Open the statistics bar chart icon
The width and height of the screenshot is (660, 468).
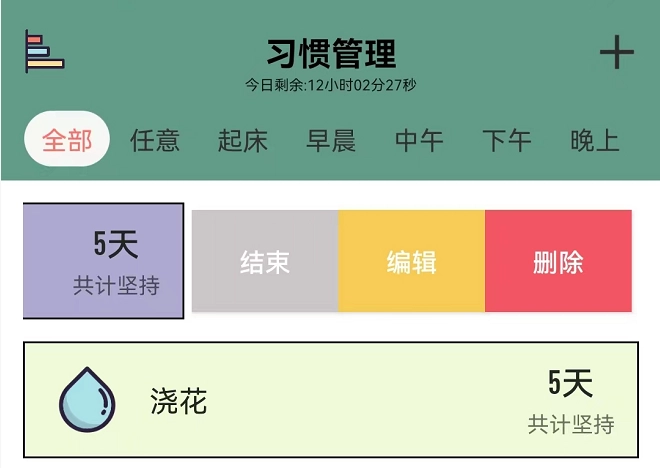point(44,52)
